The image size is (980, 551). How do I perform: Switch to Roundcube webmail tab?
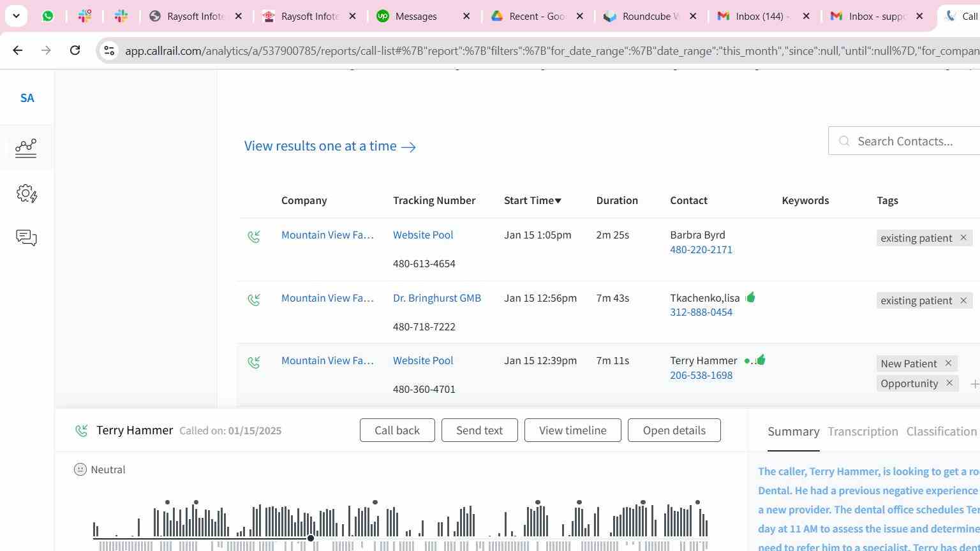(x=650, y=16)
